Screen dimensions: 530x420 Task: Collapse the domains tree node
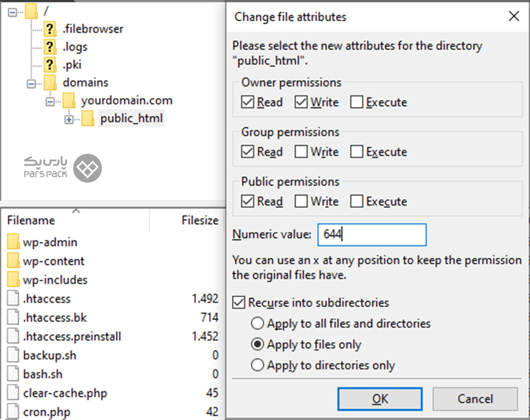[31, 83]
